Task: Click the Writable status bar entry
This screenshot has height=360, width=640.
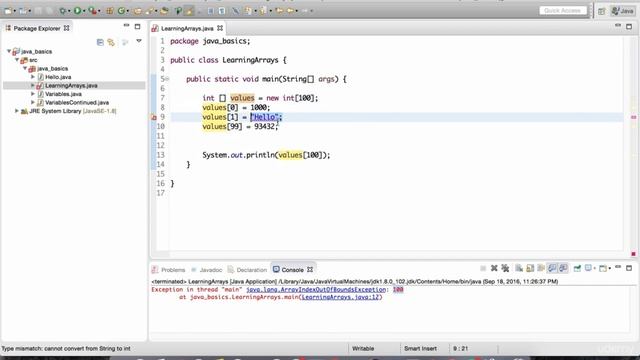Action: (x=363, y=349)
